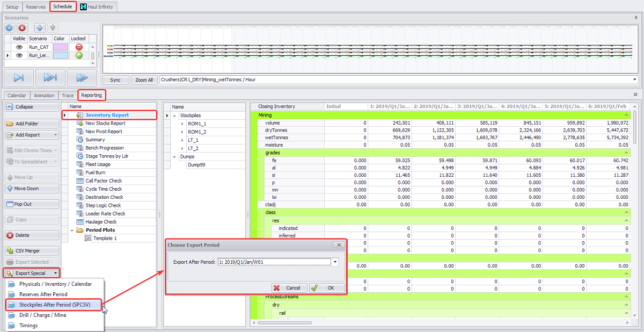Screen dimensions: 644x332
Task: Click the Haulage Check table icon
Action: point(79,222)
